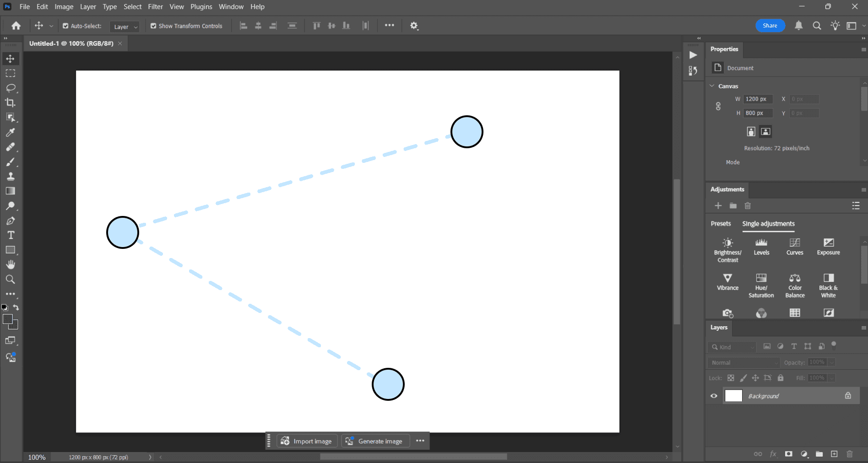Image resolution: width=868 pixels, height=463 pixels.
Task: Hide the Background layer visibility eye
Action: (x=714, y=396)
